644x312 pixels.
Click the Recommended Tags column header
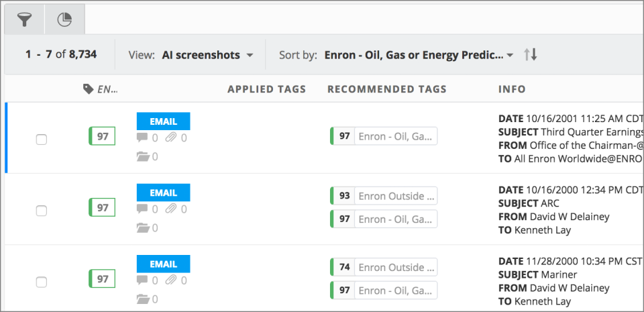tap(386, 89)
